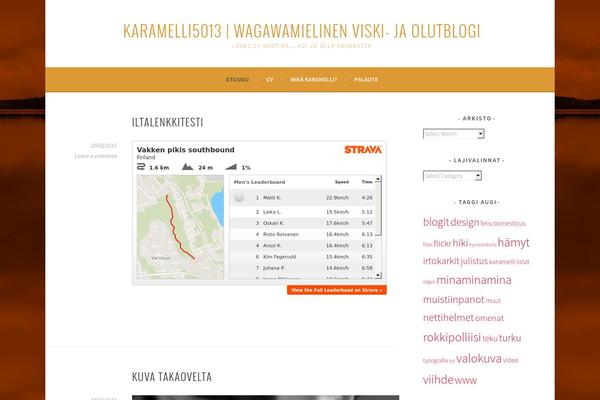The width and height of the screenshot is (600, 400).
Task: Click the leaderboard scrollbar's up arrow
Action: 378,179
